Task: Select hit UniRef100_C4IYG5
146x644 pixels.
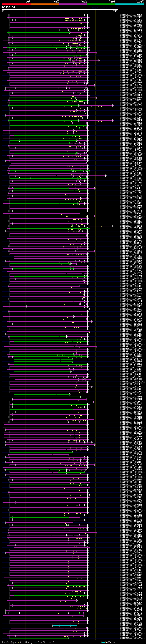Action: coord(131,321)
